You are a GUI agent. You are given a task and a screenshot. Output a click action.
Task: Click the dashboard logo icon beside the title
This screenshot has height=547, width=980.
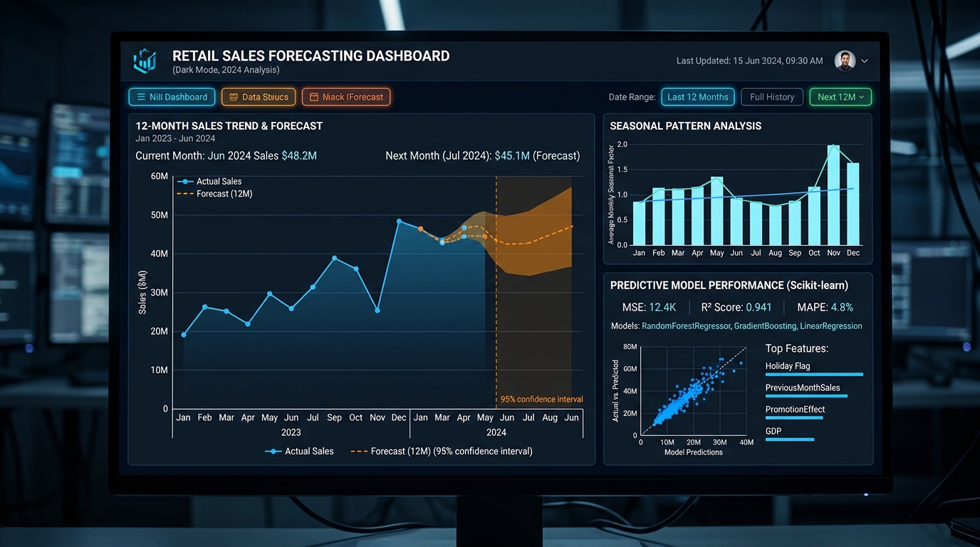click(x=145, y=61)
